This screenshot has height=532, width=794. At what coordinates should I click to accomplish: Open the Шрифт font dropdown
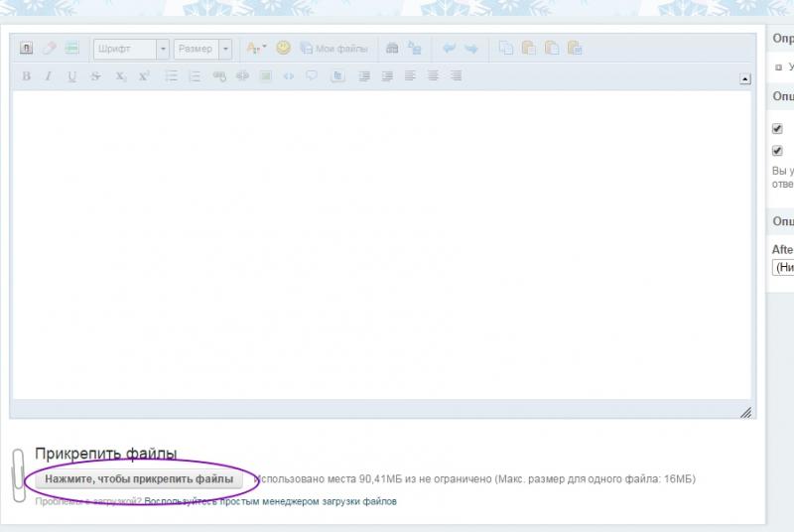[131, 49]
